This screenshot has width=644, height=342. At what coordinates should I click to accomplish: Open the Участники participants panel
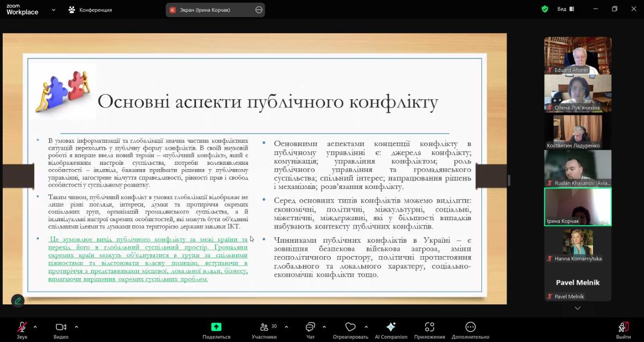pos(264,329)
